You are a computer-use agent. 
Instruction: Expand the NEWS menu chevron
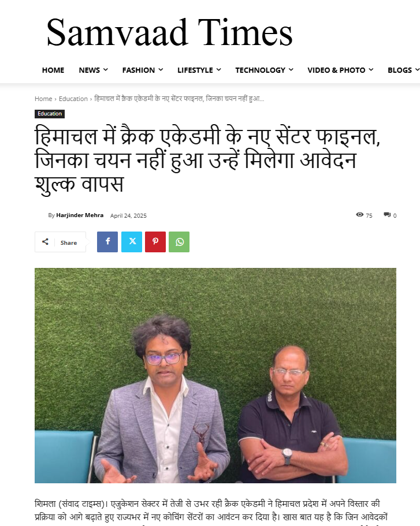tap(105, 70)
